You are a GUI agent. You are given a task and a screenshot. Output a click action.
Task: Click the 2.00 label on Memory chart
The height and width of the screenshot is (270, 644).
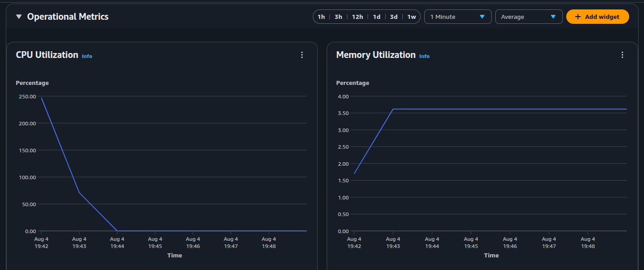pyautogui.click(x=343, y=164)
